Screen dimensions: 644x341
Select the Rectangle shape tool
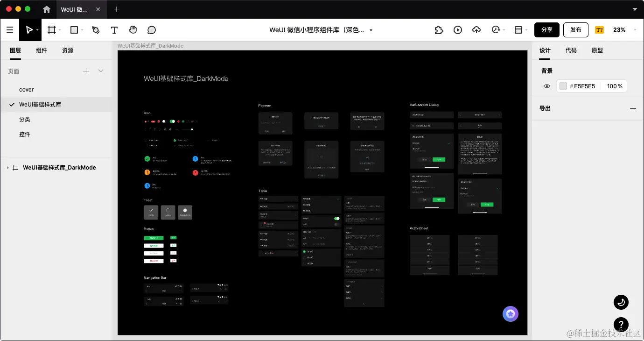(x=74, y=30)
